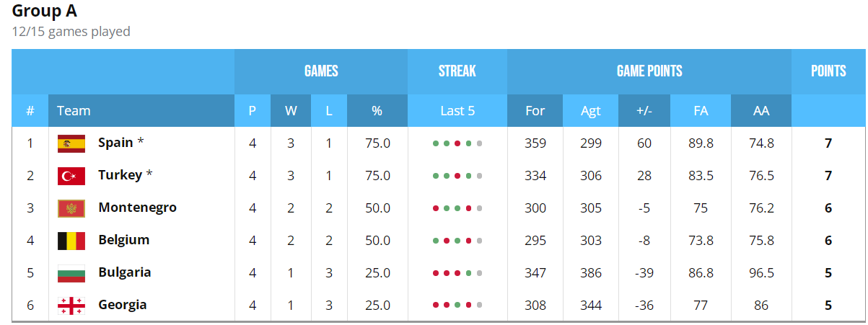Sort table by W column header

point(291,111)
